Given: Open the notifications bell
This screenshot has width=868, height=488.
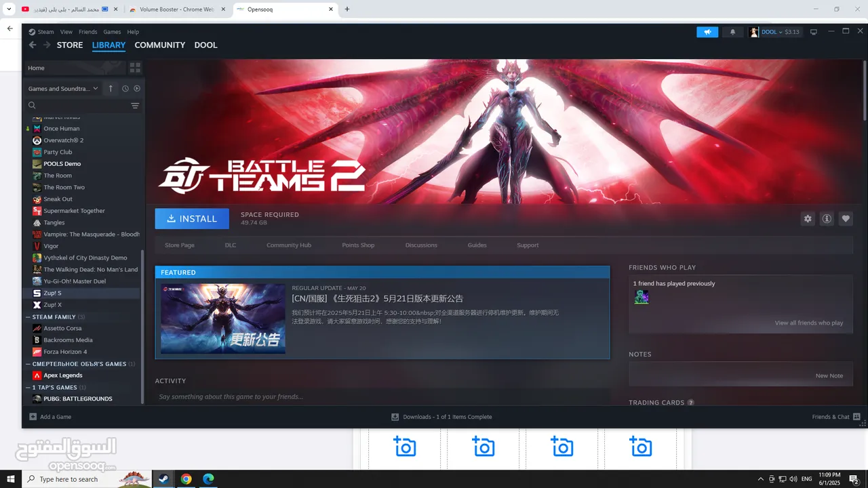Looking at the screenshot, I should point(732,32).
